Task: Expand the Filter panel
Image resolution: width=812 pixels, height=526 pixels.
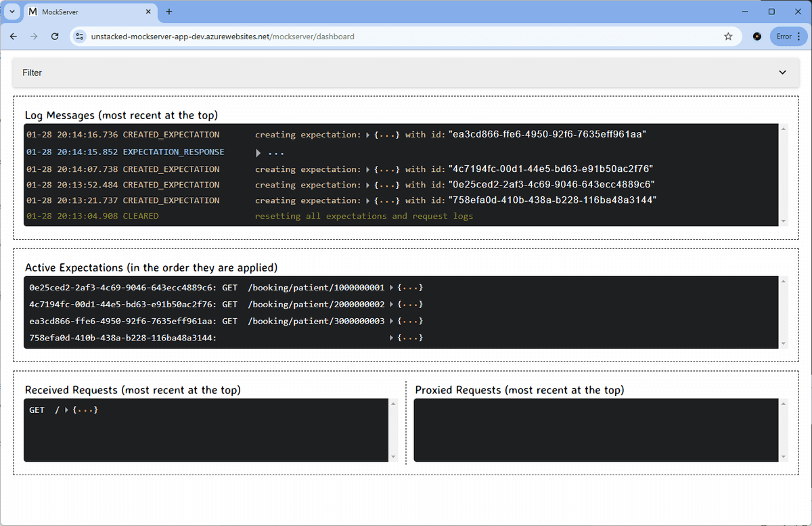Action: [782, 72]
